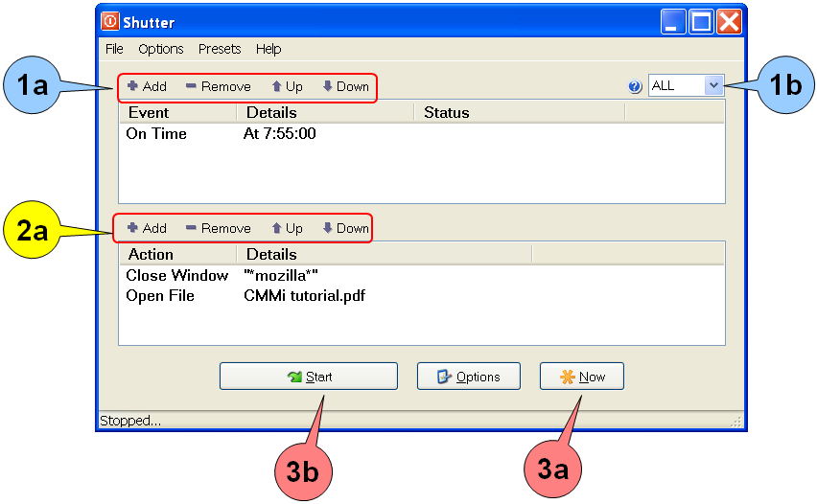Remove the selected event from events list

[219, 86]
